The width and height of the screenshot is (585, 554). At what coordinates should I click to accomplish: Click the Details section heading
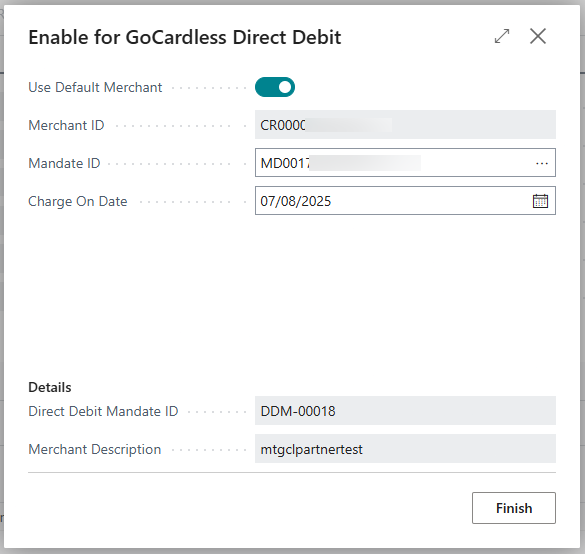coord(50,387)
